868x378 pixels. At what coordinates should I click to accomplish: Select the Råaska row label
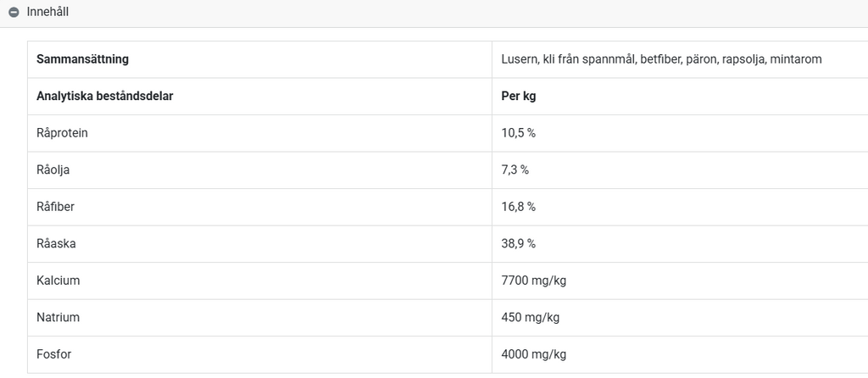point(56,243)
